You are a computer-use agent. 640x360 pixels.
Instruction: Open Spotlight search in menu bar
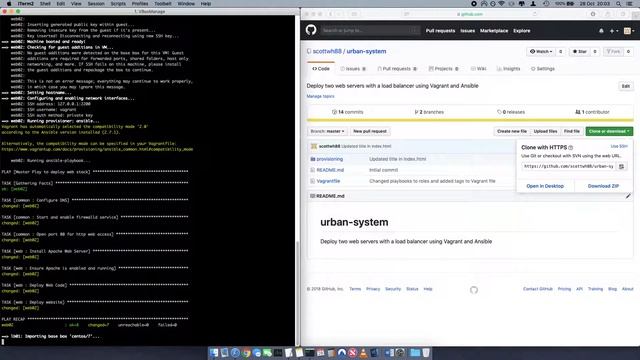[x=618, y=4]
